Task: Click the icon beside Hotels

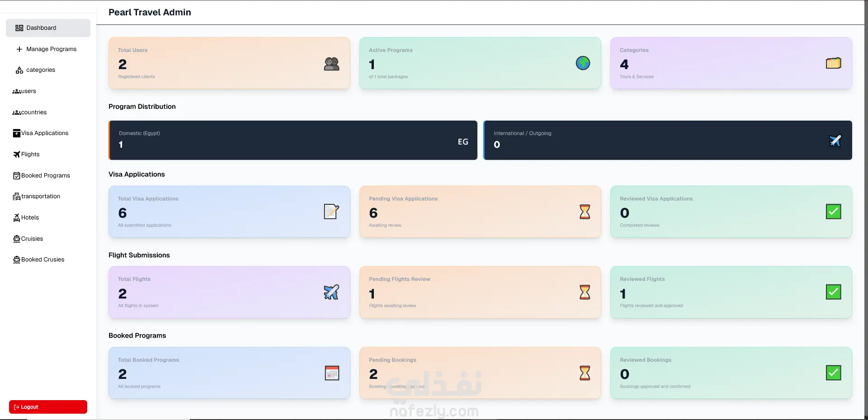Action: (x=17, y=218)
